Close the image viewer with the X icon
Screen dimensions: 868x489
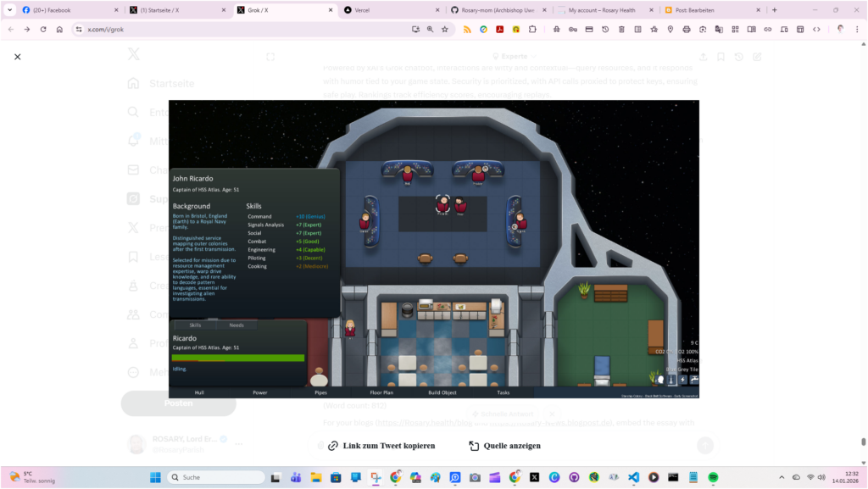pos(17,57)
